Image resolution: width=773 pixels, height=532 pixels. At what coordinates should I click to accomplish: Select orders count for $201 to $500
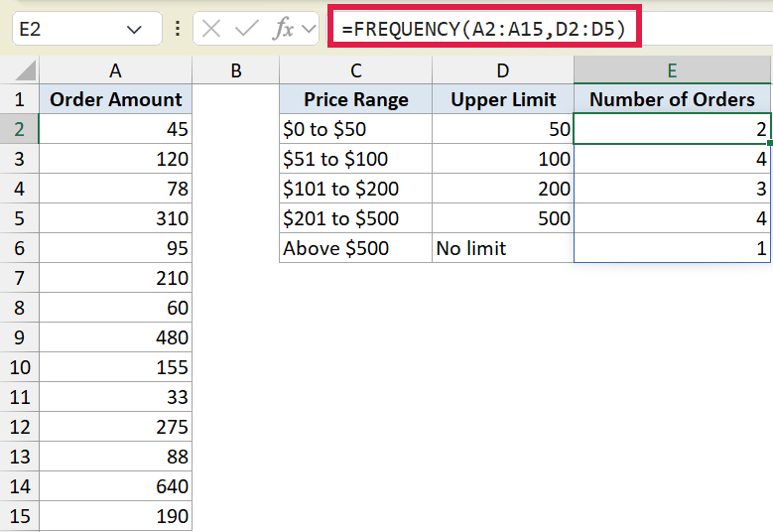pyautogui.click(x=672, y=218)
